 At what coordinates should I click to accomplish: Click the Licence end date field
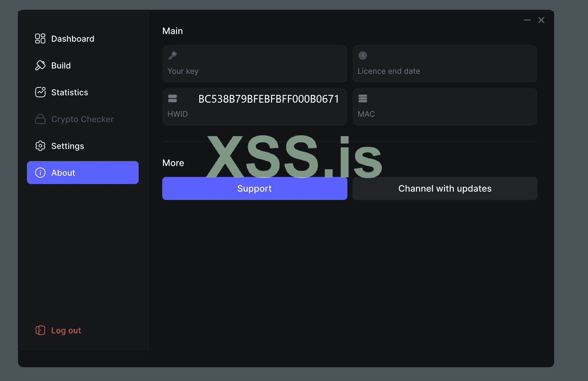tap(445, 64)
